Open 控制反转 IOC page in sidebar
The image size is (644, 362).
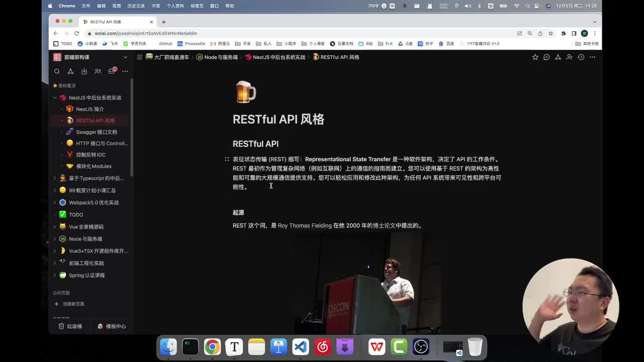tap(91, 155)
